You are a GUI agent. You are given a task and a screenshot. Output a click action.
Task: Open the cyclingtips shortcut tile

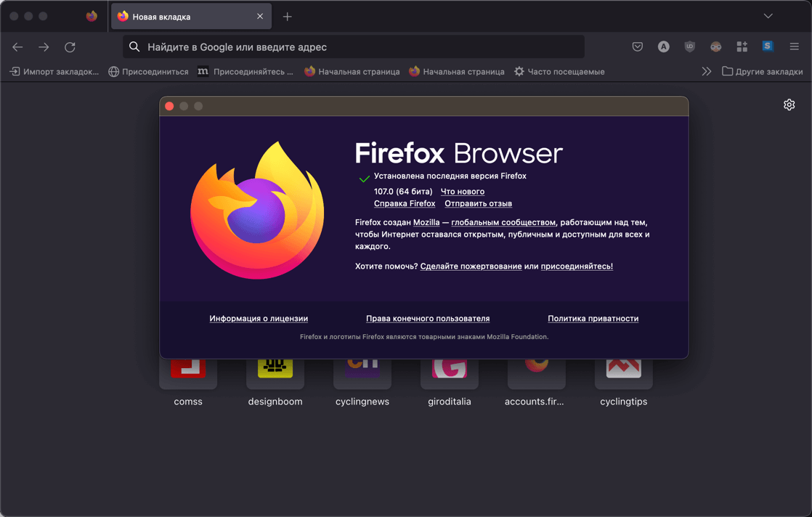coord(623,383)
